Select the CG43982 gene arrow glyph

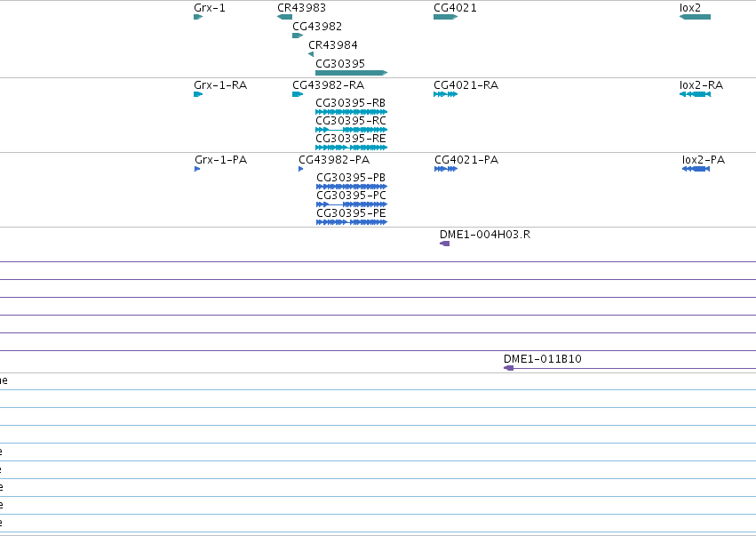click(x=298, y=36)
